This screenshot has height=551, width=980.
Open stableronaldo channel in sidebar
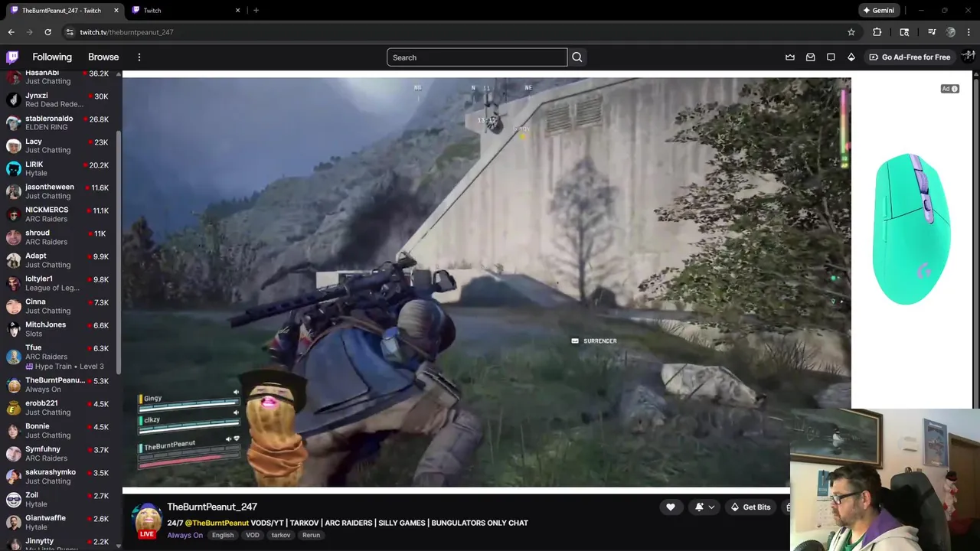click(61, 122)
